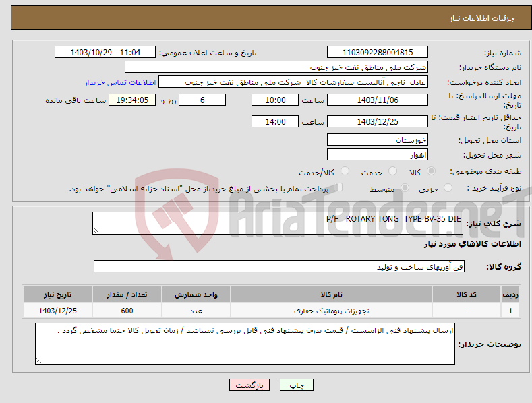Click the need date cell 1403/12/25
532x403 pixels.
(x=58, y=311)
